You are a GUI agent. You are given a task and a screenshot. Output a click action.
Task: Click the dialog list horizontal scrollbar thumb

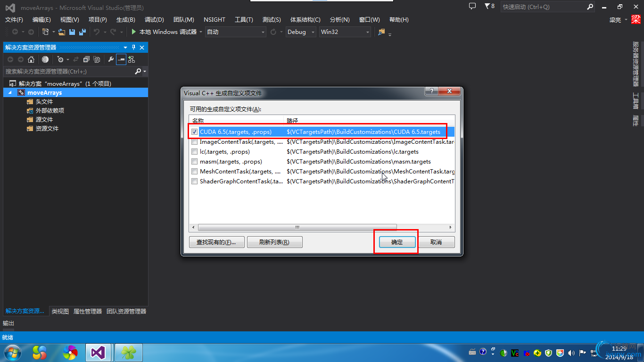[297, 227]
